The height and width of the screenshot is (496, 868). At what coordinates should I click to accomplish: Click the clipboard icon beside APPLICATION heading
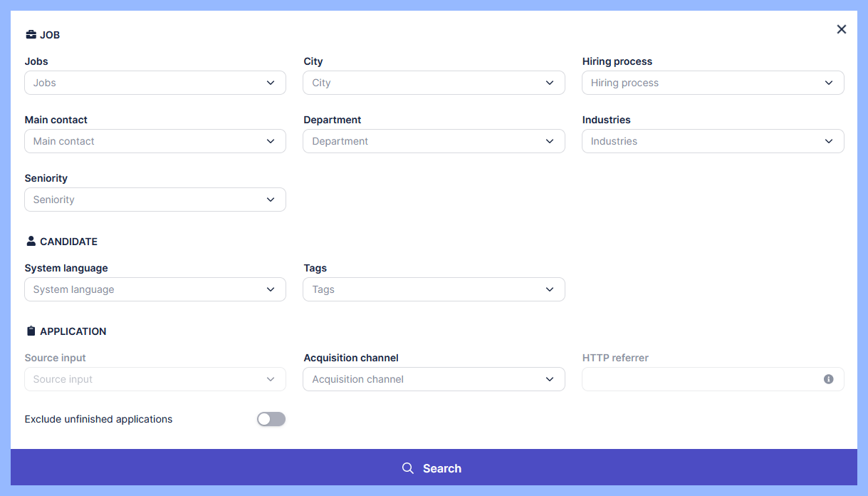click(x=31, y=331)
